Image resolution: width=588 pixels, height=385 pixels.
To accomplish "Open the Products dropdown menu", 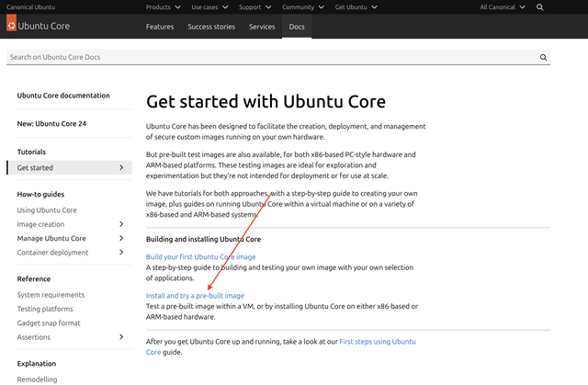I will tap(164, 7).
